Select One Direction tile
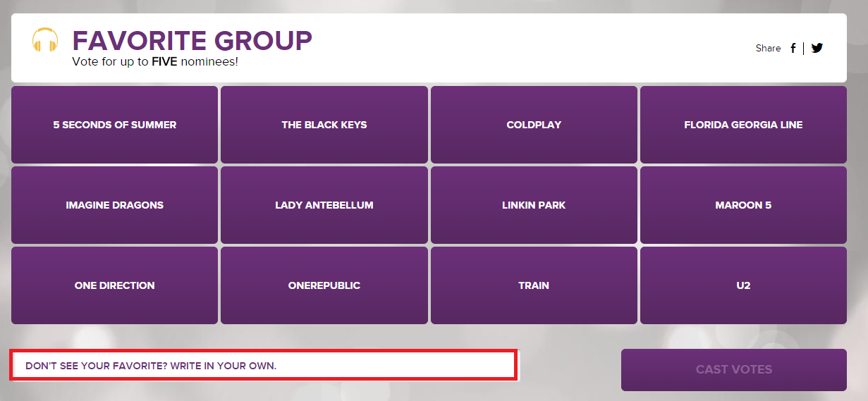The height and width of the screenshot is (401, 868). click(115, 285)
